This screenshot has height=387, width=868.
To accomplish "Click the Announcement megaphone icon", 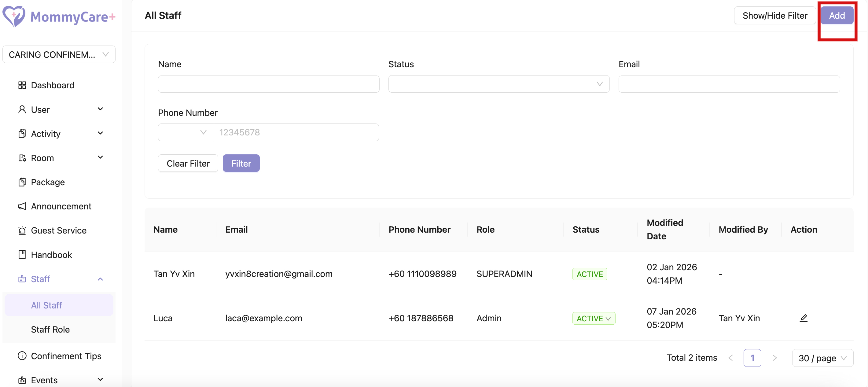I will pyautogui.click(x=22, y=206).
